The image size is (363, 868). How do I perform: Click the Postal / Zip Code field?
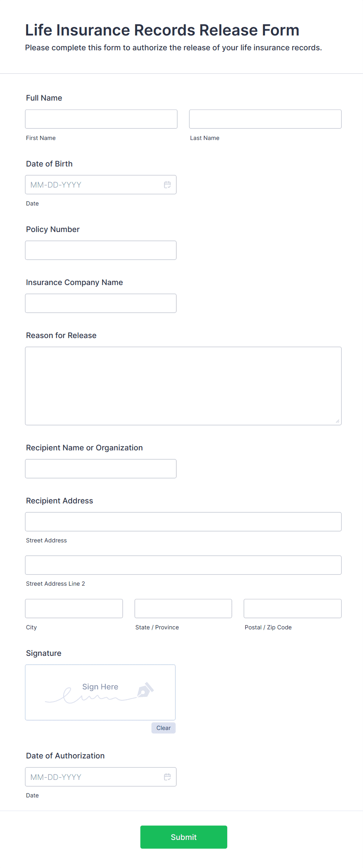[292, 608]
